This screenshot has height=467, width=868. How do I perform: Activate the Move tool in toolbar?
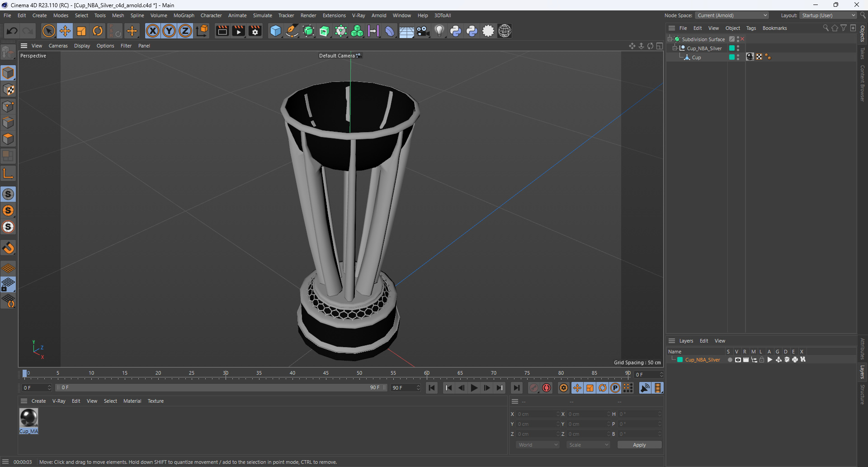click(x=65, y=31)
